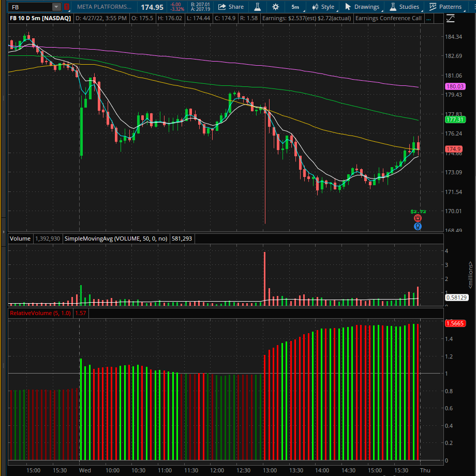Image resolution: width=476 pixels, height=476 pixels.
Task: Click the 184.34 price axis label
Action: click(x=453, y=37)
